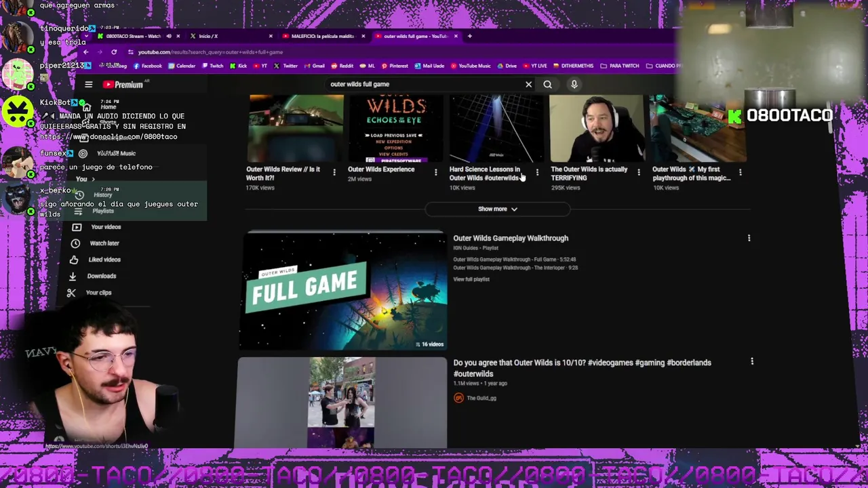Click the Watch later clock icon
The width and height of the screenshot is (868, 488).
pos(75,243)
